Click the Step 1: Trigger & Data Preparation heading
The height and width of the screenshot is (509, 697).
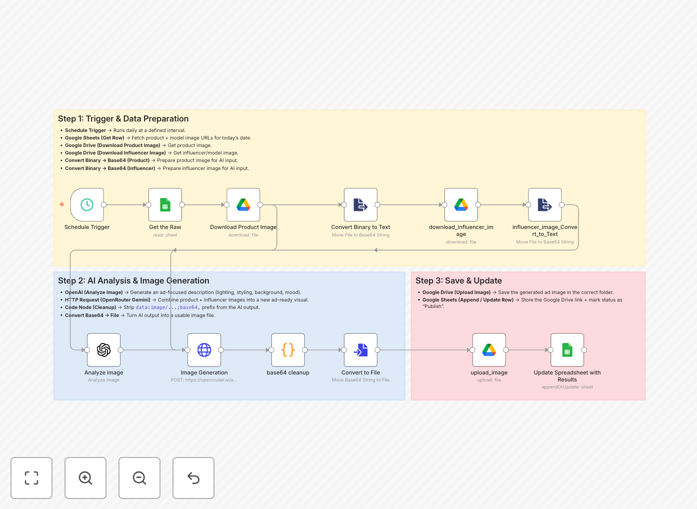pyautogui.click(x=123, y=119)
